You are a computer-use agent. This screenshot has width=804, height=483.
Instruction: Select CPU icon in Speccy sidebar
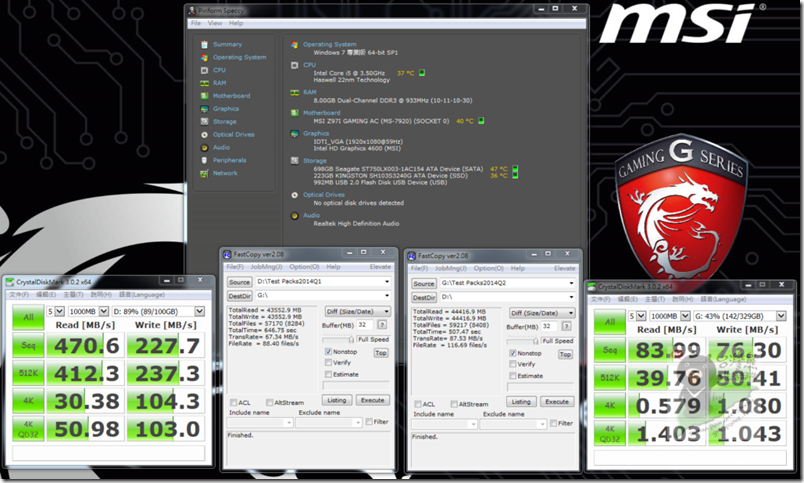click(x=205, y=70)
